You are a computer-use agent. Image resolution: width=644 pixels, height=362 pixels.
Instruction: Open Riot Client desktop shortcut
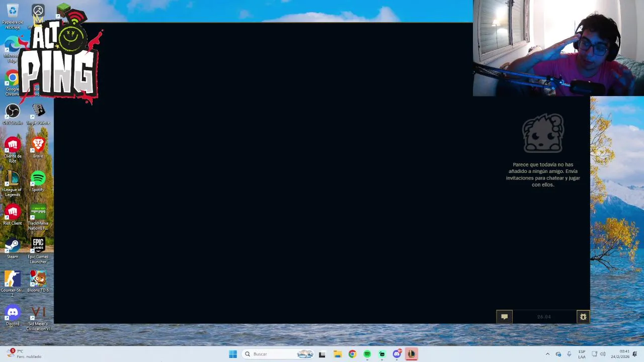12,215
